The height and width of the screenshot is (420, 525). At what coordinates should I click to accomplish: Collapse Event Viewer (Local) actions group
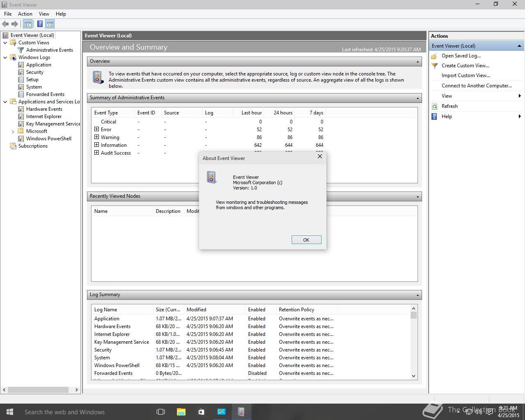click(x=519, y=46)
